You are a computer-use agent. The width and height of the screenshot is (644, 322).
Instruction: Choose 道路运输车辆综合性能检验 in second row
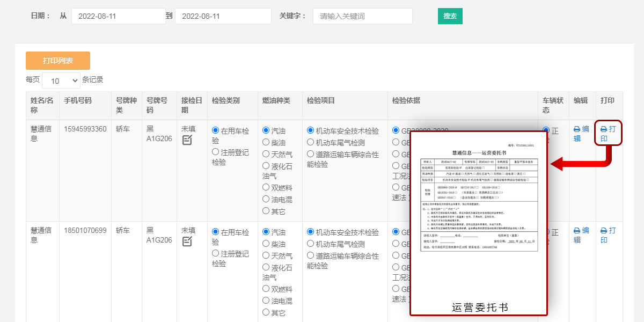(311, 255)
